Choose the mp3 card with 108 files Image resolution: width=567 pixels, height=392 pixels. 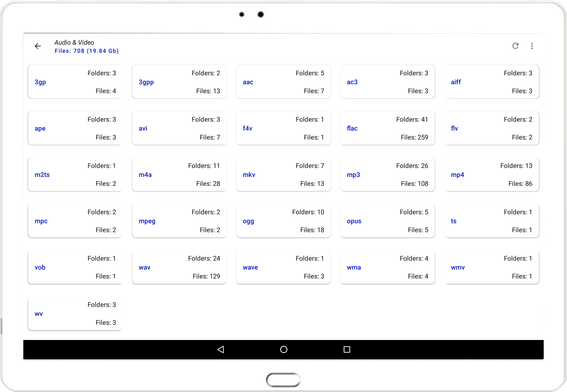387,174
